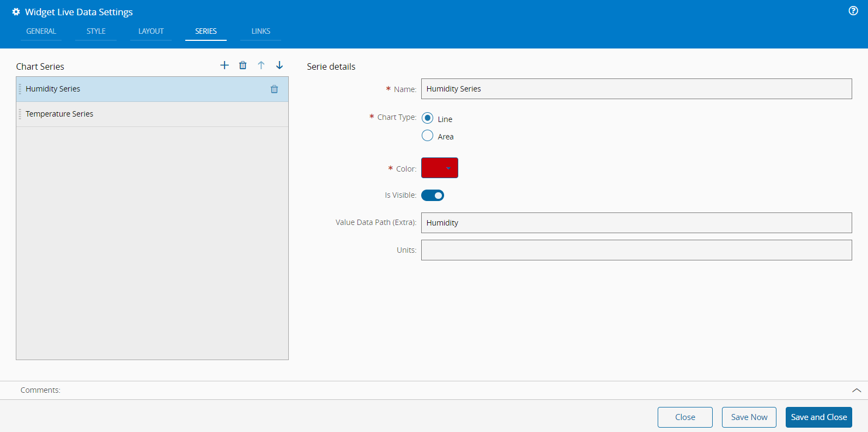Expand the Comments section chevron

(x=856, y=390)
